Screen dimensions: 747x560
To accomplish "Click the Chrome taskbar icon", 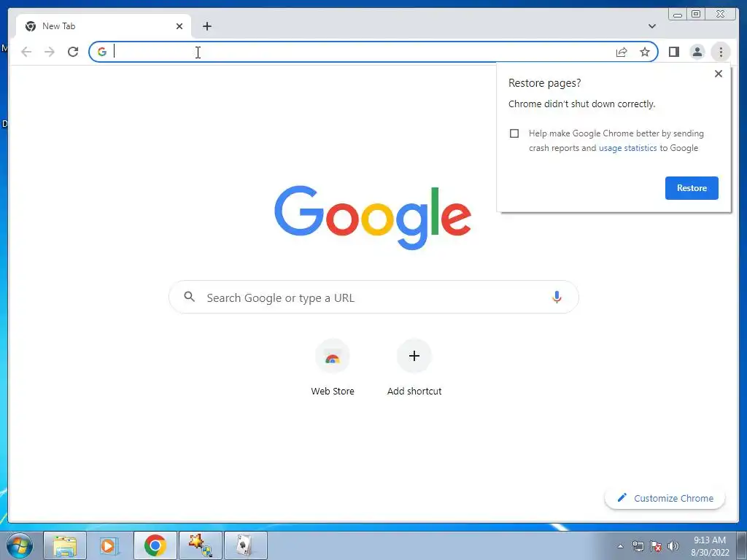I will pyautogui.click(x=155, y=545).
